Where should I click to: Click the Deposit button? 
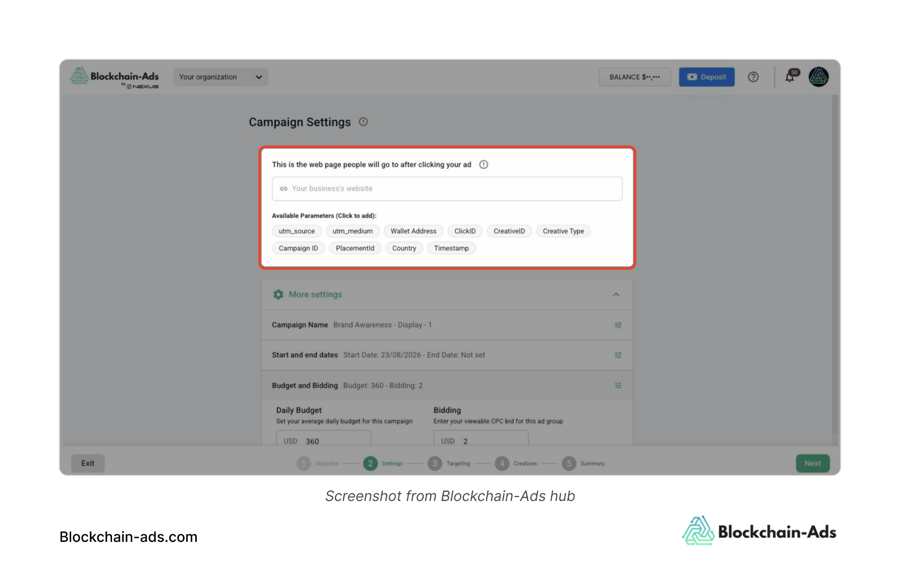coord(707,77)
